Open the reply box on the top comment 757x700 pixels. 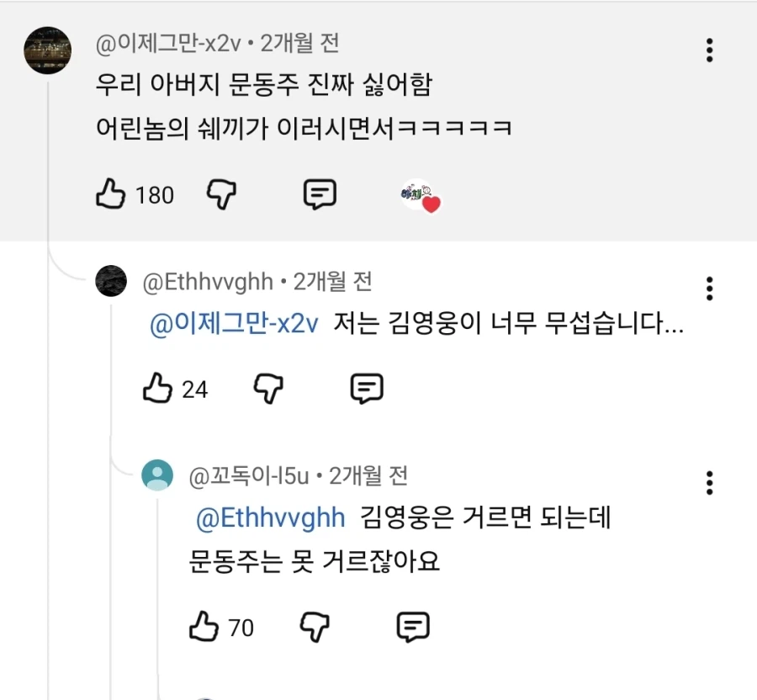[319, 194]
